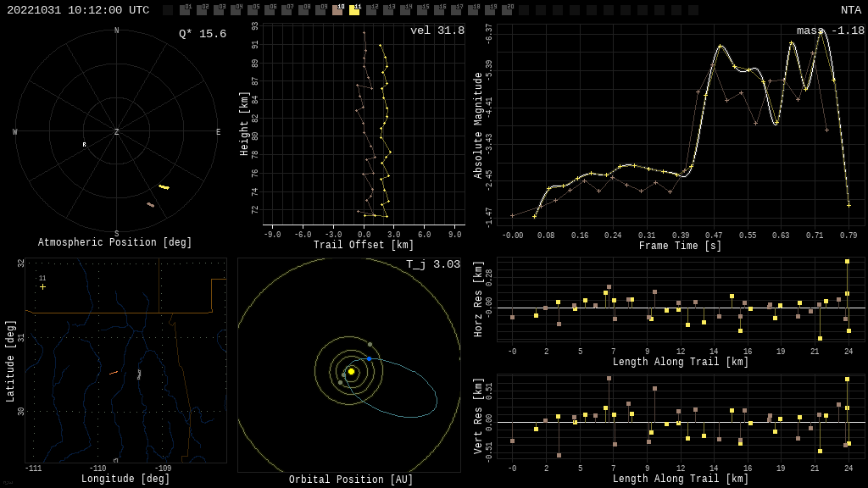Click the Q* 15.6 value
The image size is (868, 488).
point(202,34)
